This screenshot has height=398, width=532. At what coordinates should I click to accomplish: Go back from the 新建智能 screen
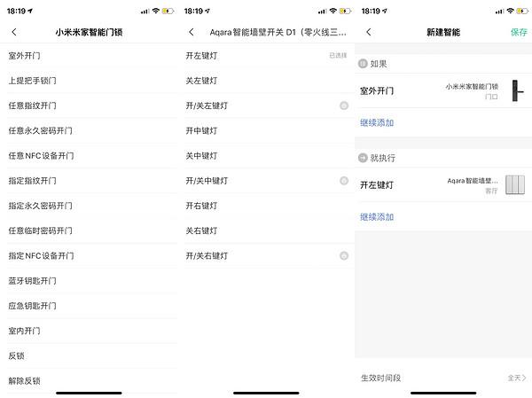pyautogui.click(x=369, y=32)
